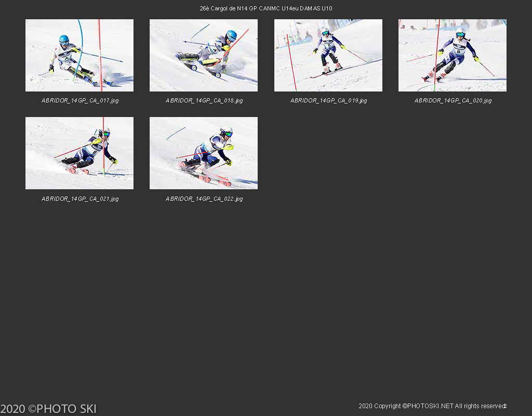Click the "2020 ©PHOTO SKI" watermark
The width and height of the screenshot is (532, 416).
click(x=48, y=409)
